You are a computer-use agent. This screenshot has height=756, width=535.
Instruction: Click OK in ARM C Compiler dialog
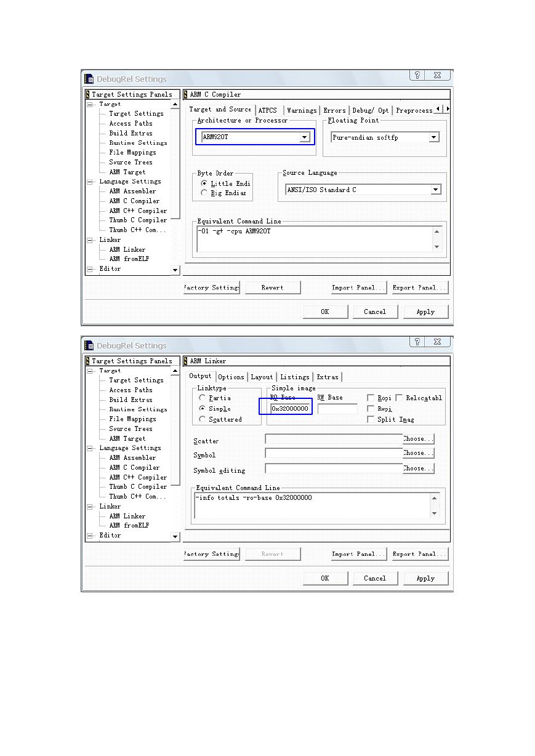[325, 312]
